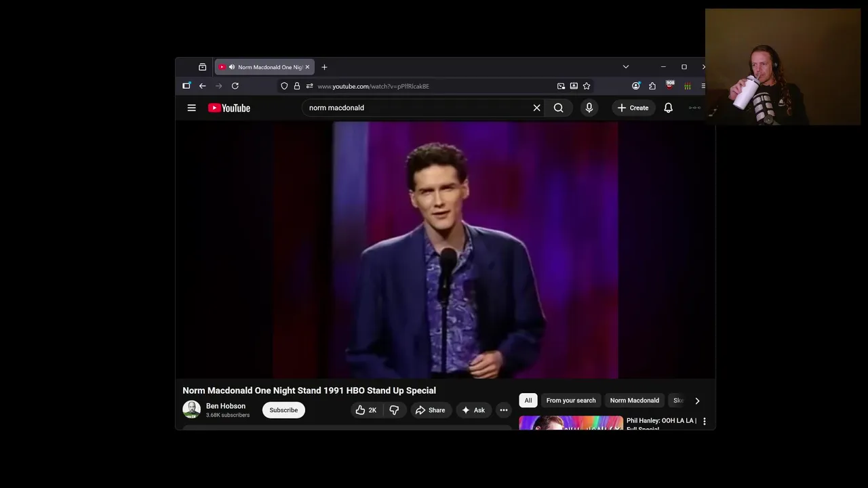Open the Firefox account icon
This screenshot has width=868, height=488.
click(x=635, y=86)
